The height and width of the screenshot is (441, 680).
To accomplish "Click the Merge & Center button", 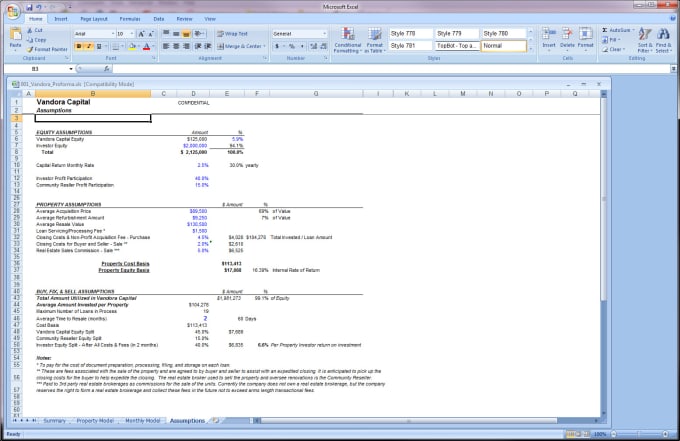I will click(237, 46).
